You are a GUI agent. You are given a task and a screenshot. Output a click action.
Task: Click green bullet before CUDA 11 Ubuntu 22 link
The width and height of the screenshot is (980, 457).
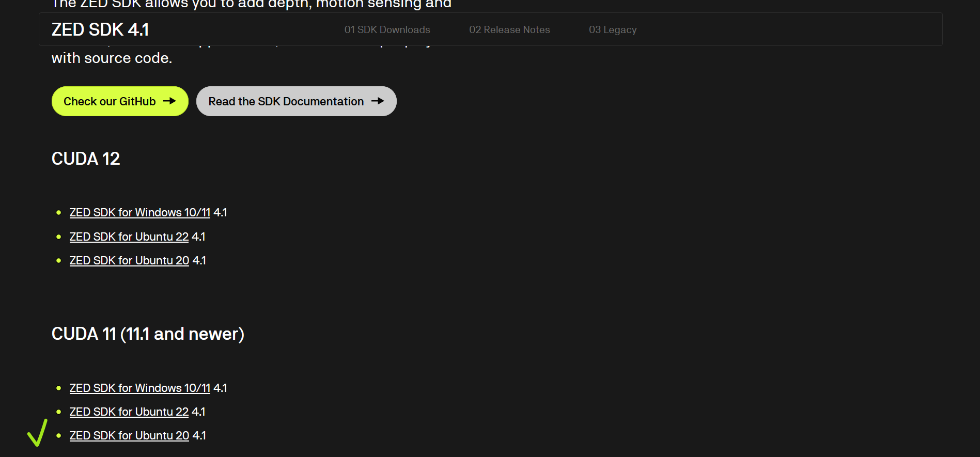(x=59, y=412)
